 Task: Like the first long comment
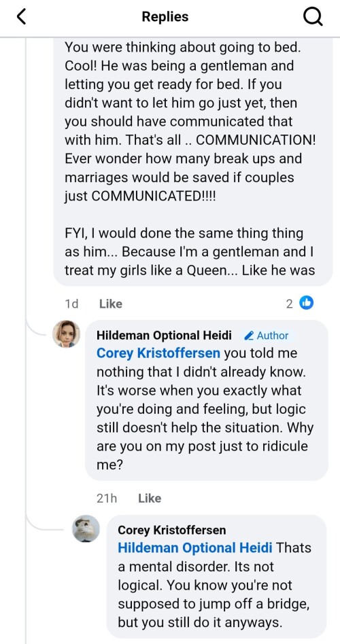[x=111, y=304]
